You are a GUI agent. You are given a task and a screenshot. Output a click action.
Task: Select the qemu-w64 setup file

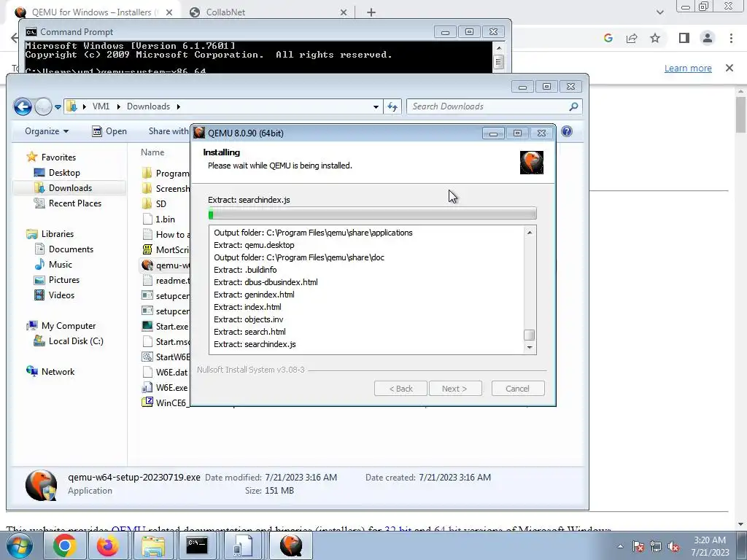pyautogui.click(x=166, y=265)
